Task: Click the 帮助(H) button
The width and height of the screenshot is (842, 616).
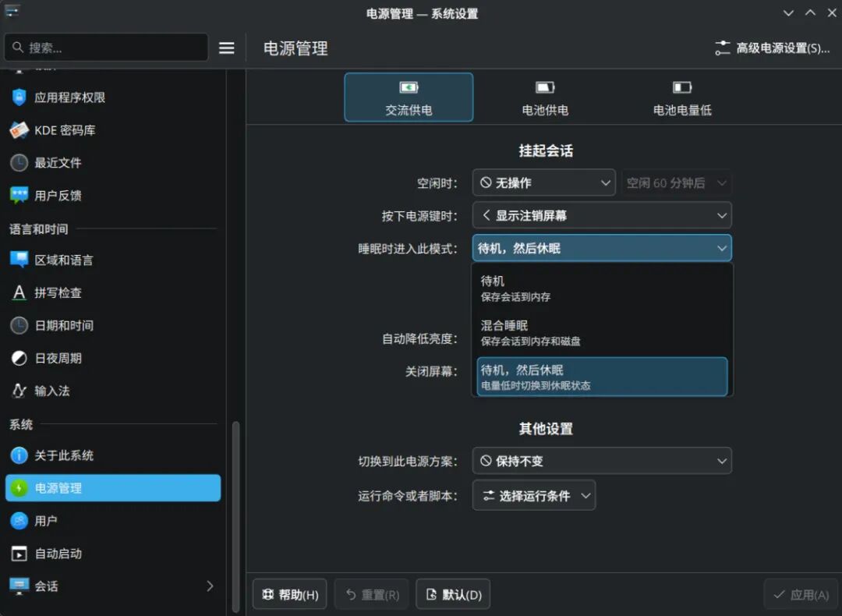Action: (290, 594)
